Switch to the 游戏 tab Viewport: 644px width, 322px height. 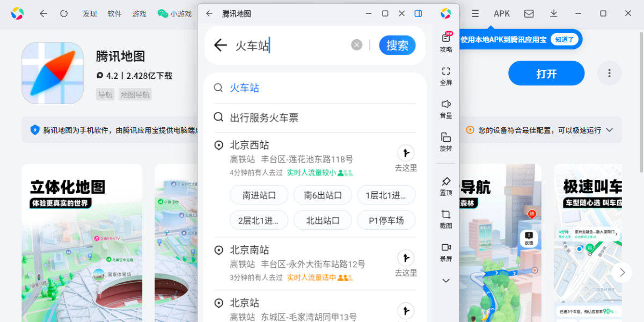[138, 14]
